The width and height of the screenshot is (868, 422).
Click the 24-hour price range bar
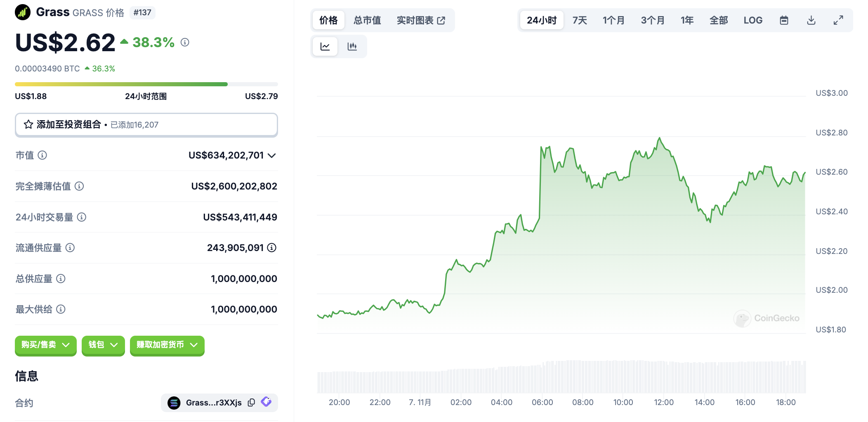[146, 84]
